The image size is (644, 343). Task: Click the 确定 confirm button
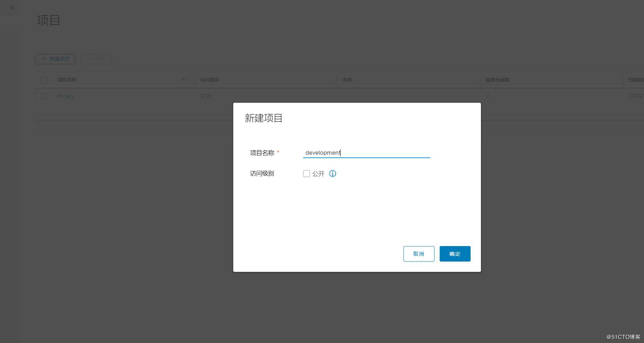[455, 254]
